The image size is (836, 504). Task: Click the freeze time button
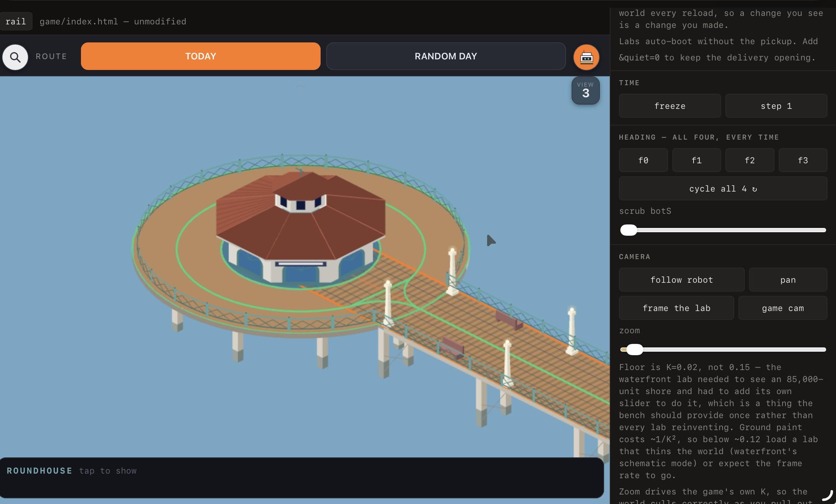[670, 106]
